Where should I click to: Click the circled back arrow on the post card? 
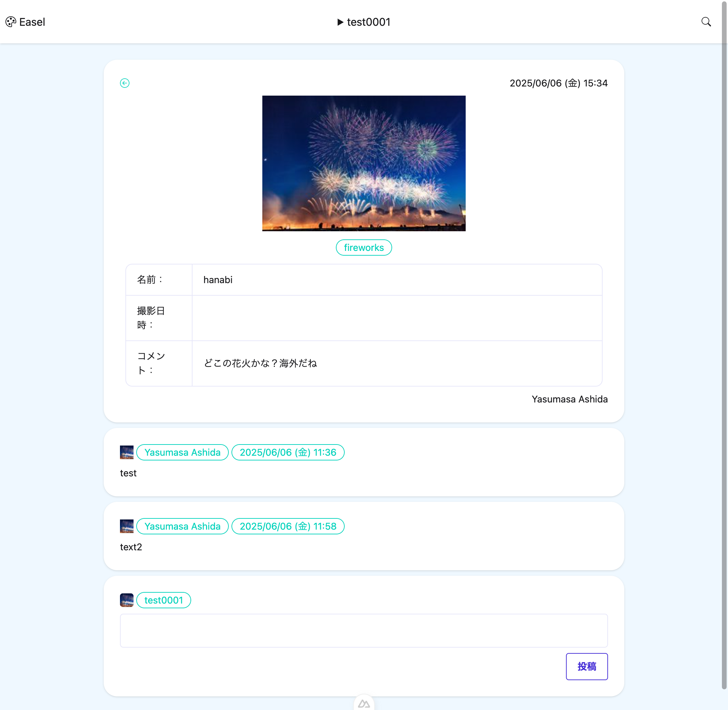tap(124, 83)
